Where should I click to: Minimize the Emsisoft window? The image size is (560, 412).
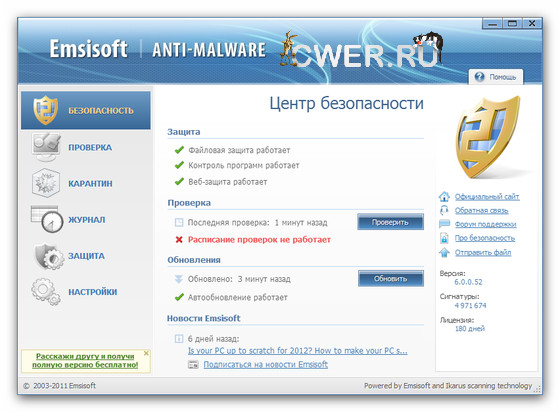pyautogui.click(x=492, y=24)
